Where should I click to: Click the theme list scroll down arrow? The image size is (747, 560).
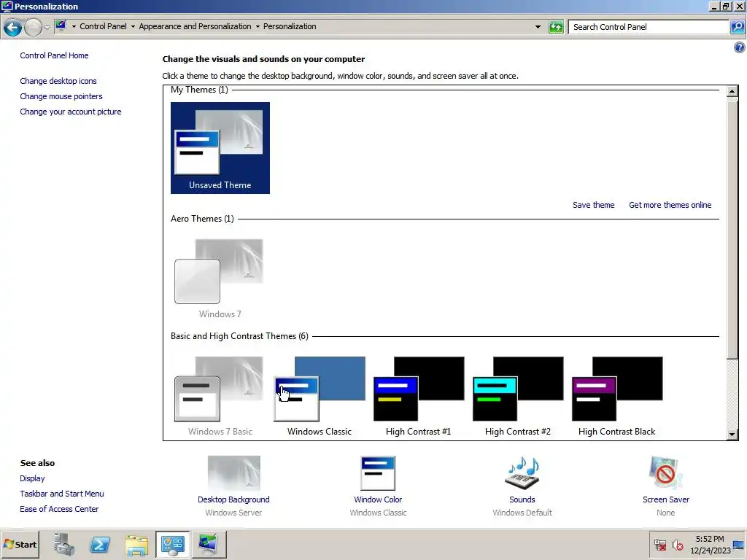click(732, 434)
